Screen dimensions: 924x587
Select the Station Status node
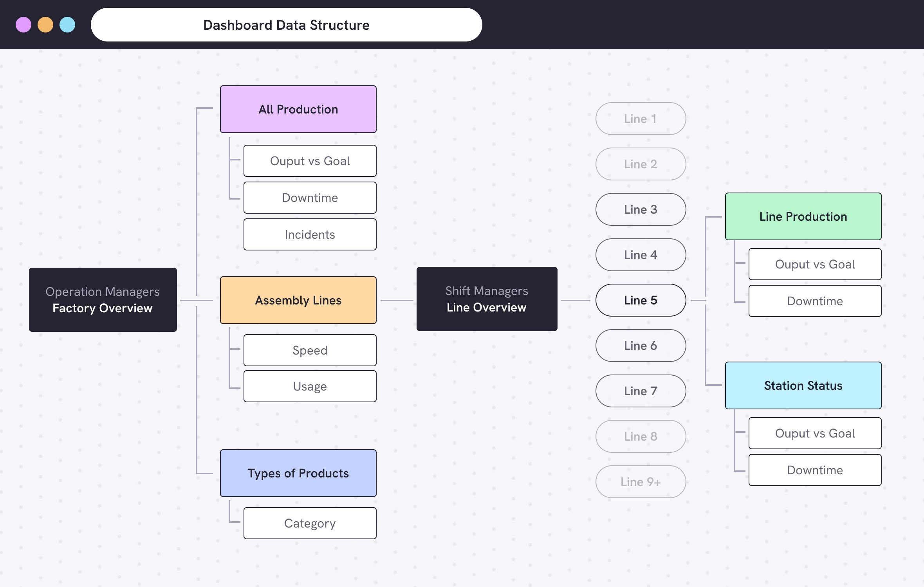[x=803, y=385]
